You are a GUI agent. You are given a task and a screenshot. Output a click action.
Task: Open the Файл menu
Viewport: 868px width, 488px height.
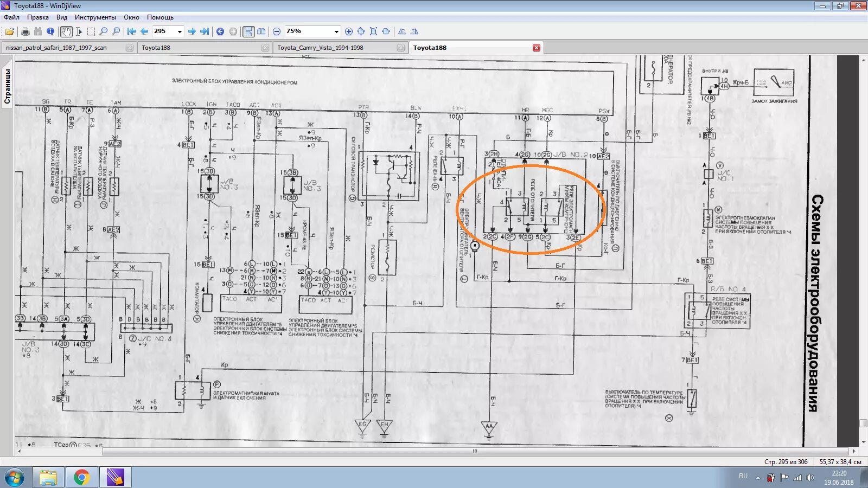pos(11,17)
